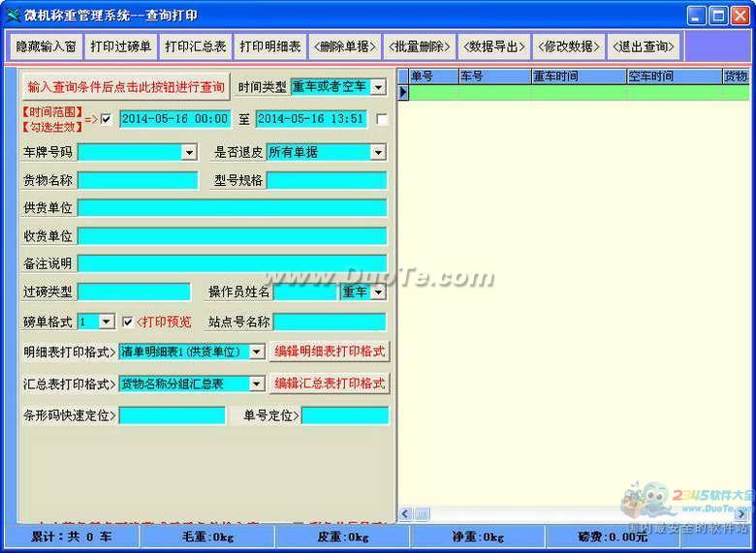Click the 磅费:0.00元 status text
756x553 pixels.
click(613, 537)
